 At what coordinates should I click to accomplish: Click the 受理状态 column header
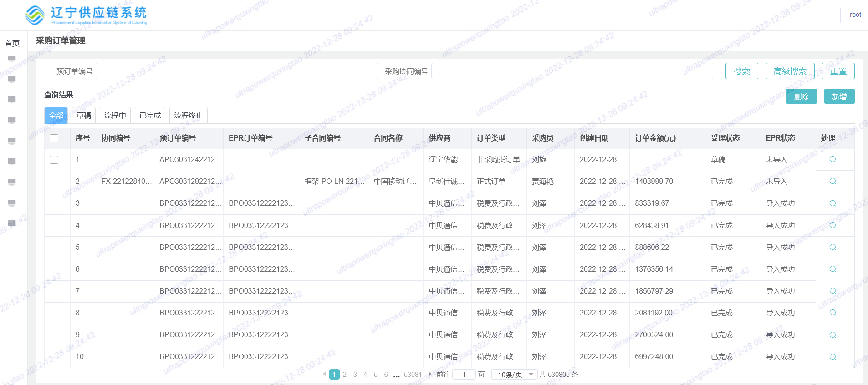(x=725, y=138)
